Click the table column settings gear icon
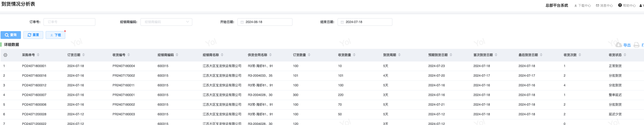Viewport: 644px width, 125px height. click(x=5, y=55)
